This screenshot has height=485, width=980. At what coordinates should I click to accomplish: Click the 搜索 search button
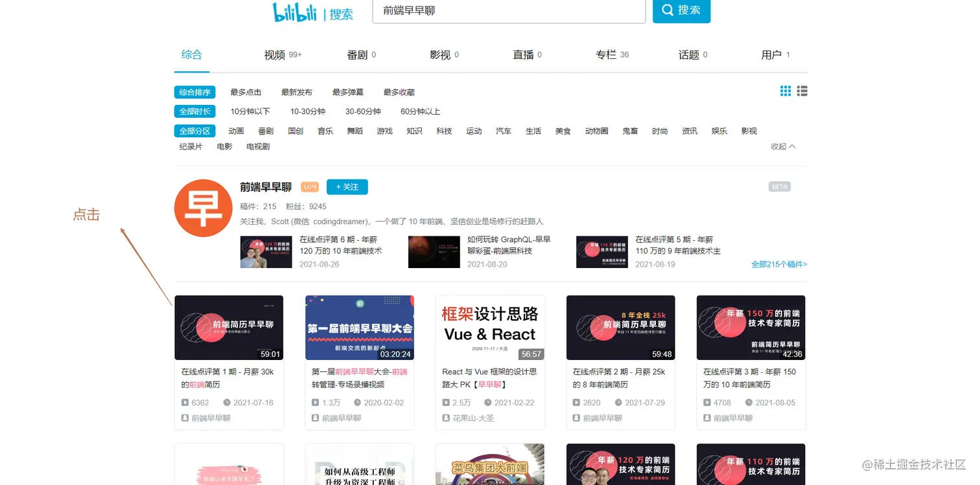(681, 10)
